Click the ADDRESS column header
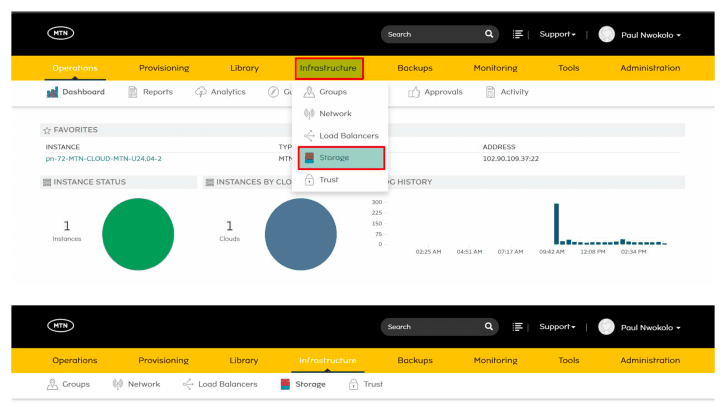The width and height of the screenshot is (720, 410). pos(499,147)
